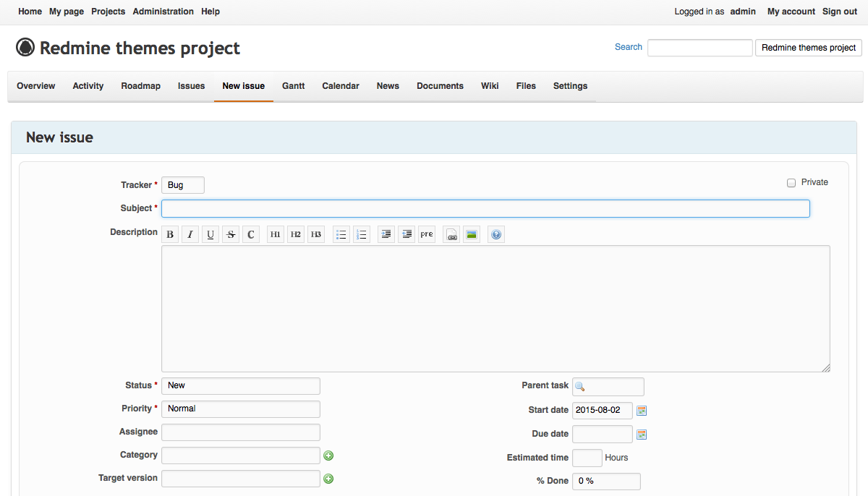Open the Administration link
This screenshot has height=496, width=868.
click(x=163, y=12)
